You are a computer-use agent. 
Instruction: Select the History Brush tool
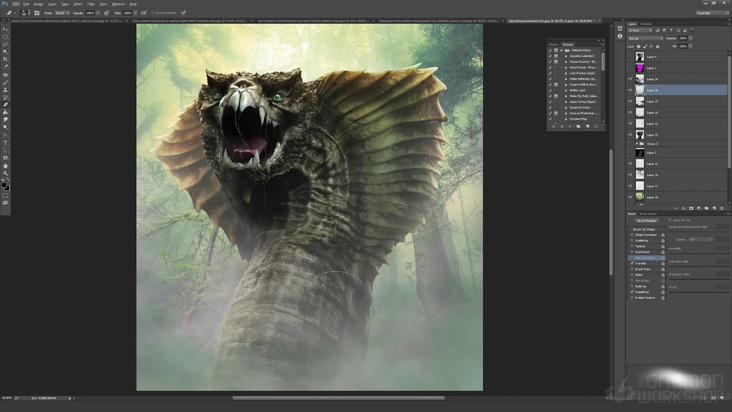point(6,97)
